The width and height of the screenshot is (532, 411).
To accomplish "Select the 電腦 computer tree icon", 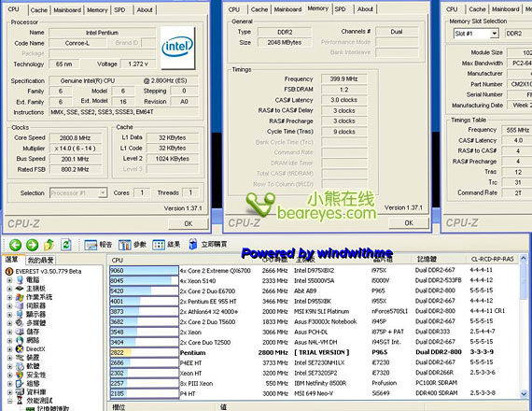I will coord(20,280).
